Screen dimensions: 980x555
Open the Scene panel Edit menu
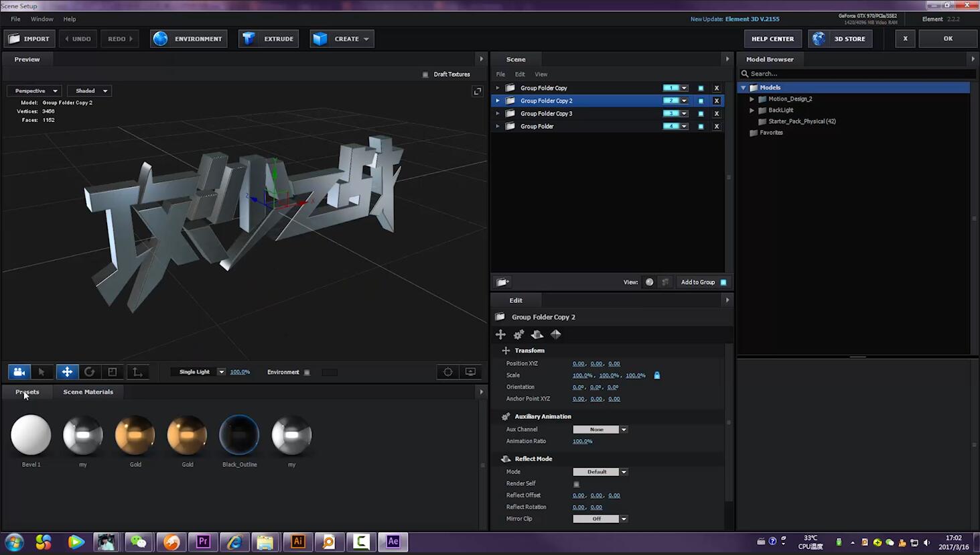520,74
